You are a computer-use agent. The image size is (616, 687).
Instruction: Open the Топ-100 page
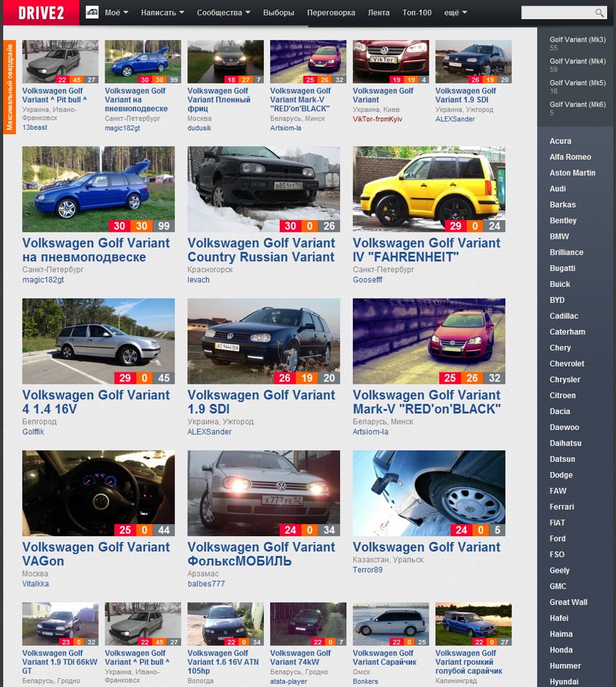coord(417,13)
